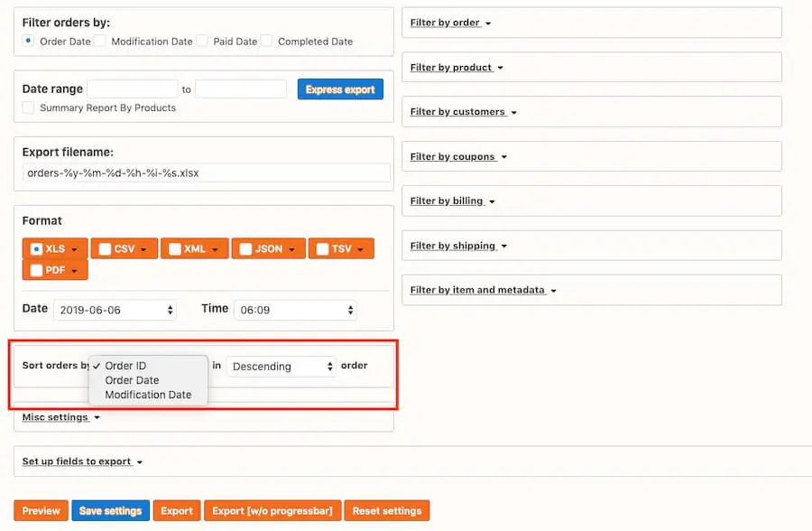This screenshot has width=812, height=531.
Task: Open the PDF options arrow
Action: coord(75,271)
